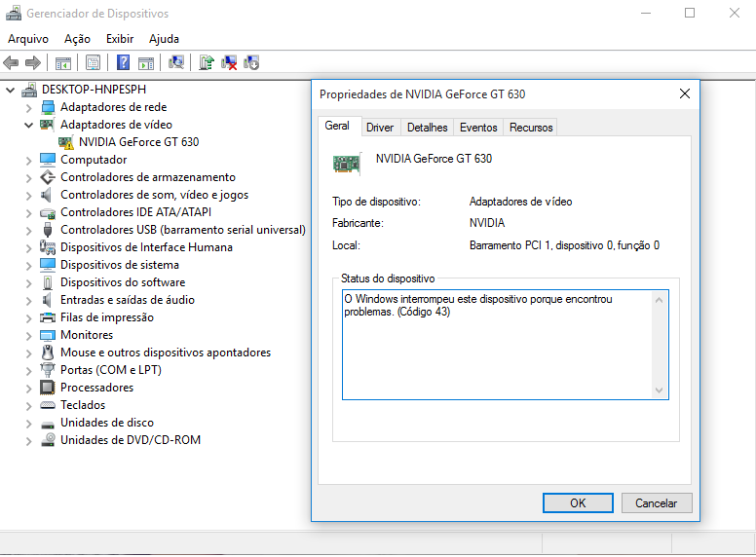Click the USB controllers plug icon

pos(47,230)
